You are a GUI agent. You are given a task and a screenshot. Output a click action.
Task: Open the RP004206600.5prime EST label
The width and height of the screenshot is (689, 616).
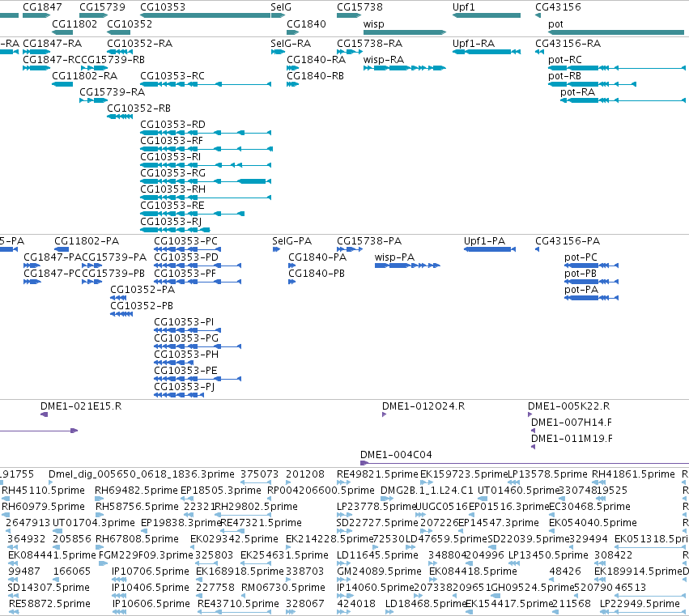[321, 491]
